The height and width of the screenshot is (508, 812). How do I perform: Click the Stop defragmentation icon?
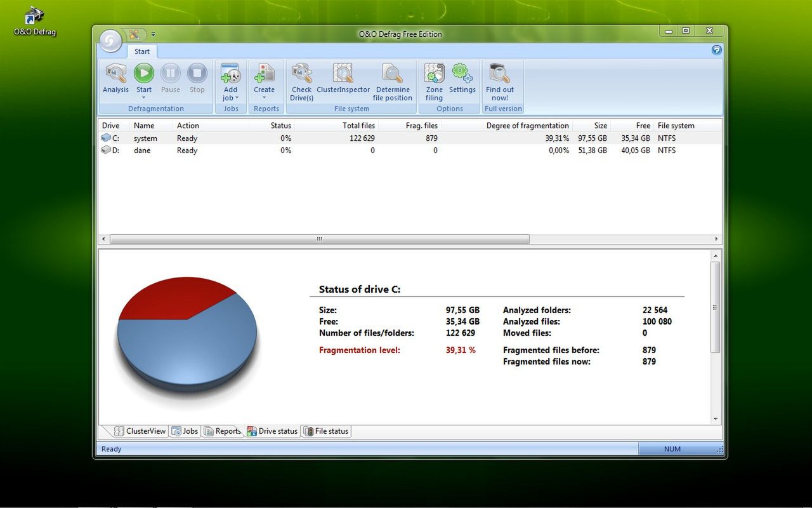(197, 74)
